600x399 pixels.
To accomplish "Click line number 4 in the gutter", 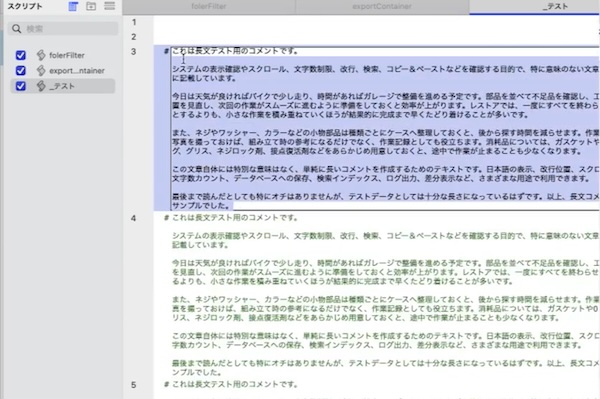I will coord(134,218).
